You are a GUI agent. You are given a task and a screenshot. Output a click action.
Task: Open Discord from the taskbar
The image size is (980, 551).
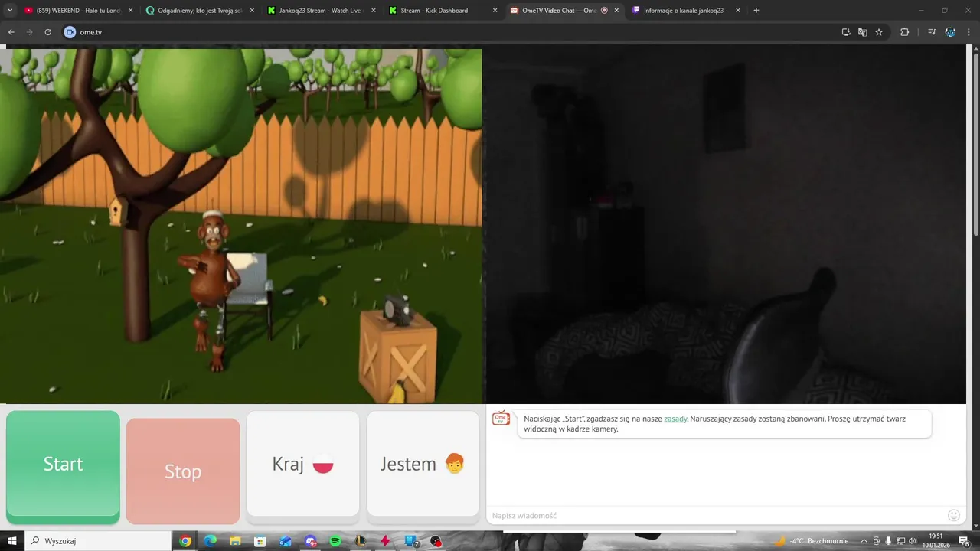[x=310, y=541]
